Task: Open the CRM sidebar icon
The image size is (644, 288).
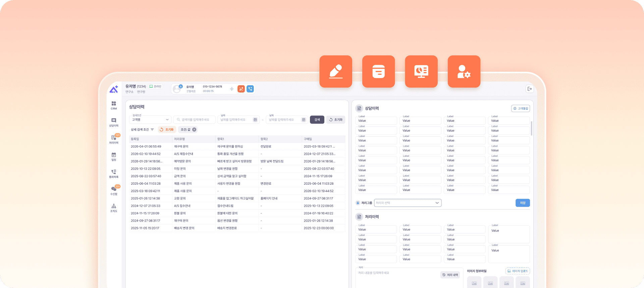Action: coord(114,105)
